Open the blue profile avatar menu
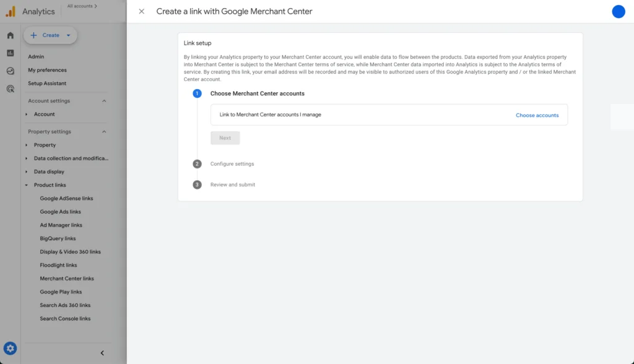The width and height of the screenshot is (634, 364). click(x=618, y=11)
